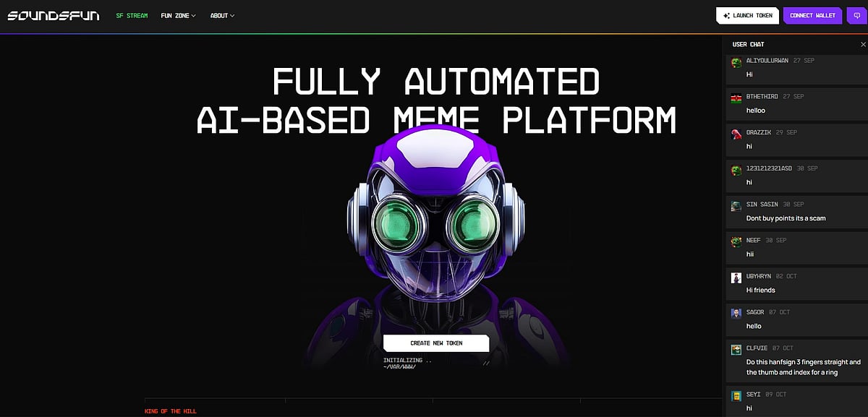The height and width of the screenshot is (417, 868).
Task: Click SAGOR's avatar thumbnail
Action: 736,314
